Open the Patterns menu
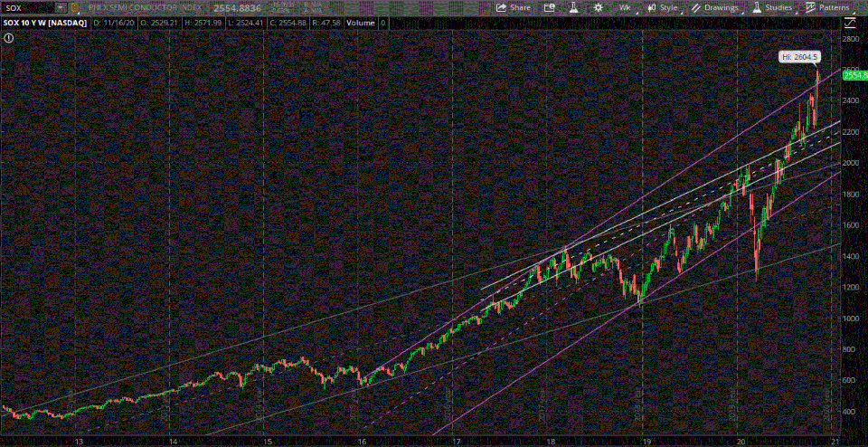This screenshot has height=447, width=868. (x=828, y=8)
